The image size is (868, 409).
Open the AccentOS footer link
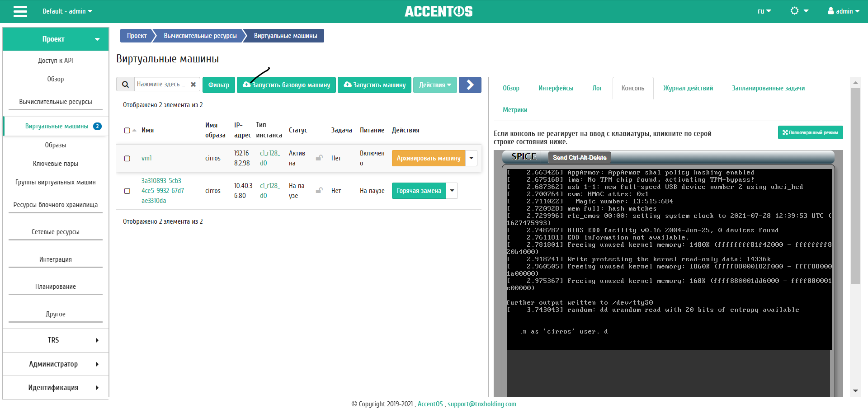coord(430,404)
